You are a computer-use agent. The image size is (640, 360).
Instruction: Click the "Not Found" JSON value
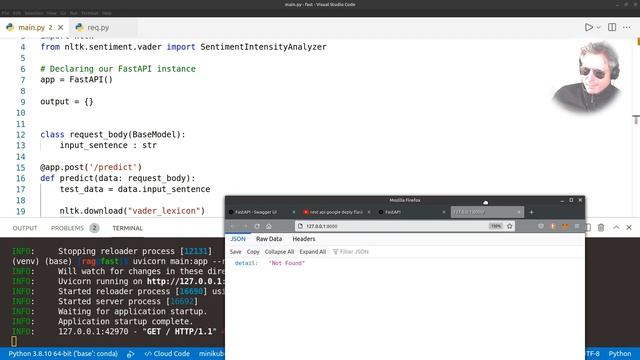click(287, 263)
